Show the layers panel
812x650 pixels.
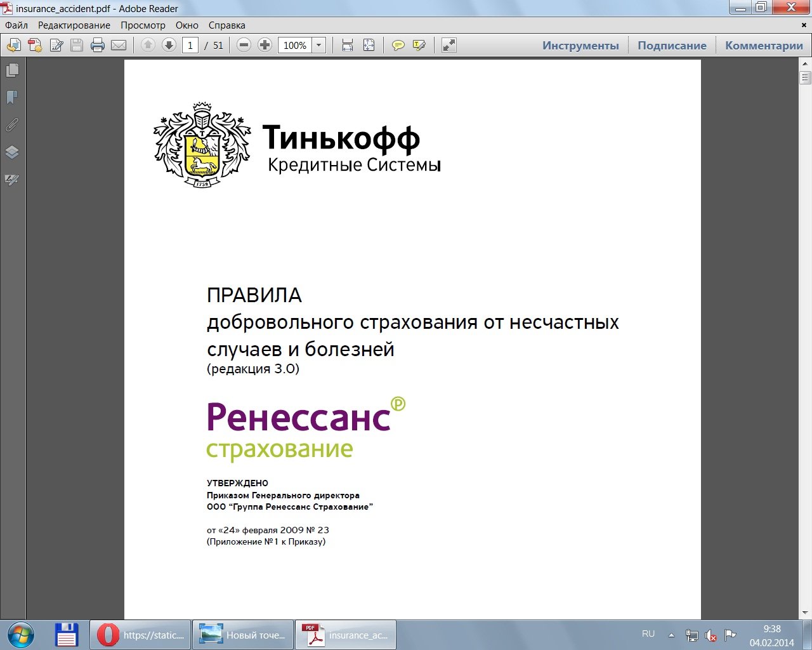12,152
